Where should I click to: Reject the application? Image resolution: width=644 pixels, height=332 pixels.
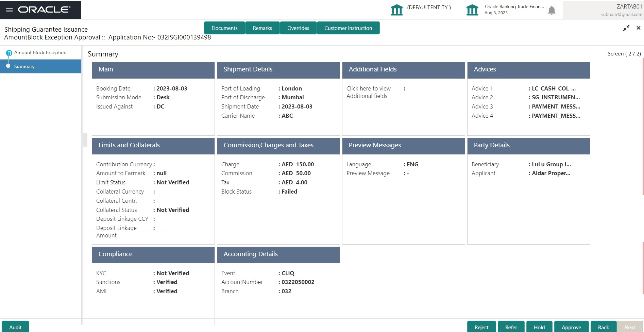(x=481, y=327)
